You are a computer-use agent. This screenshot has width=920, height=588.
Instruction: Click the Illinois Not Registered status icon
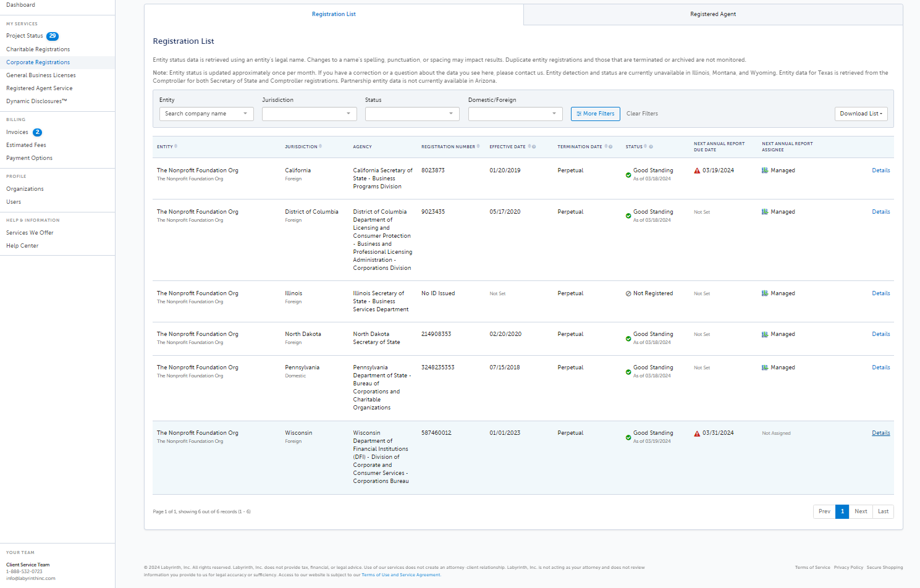628,294
